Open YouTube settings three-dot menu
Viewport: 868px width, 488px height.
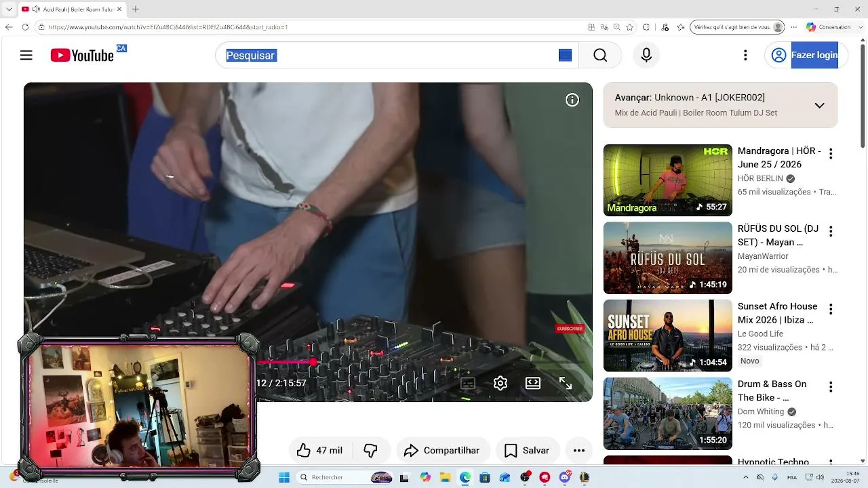coord(745,56)
